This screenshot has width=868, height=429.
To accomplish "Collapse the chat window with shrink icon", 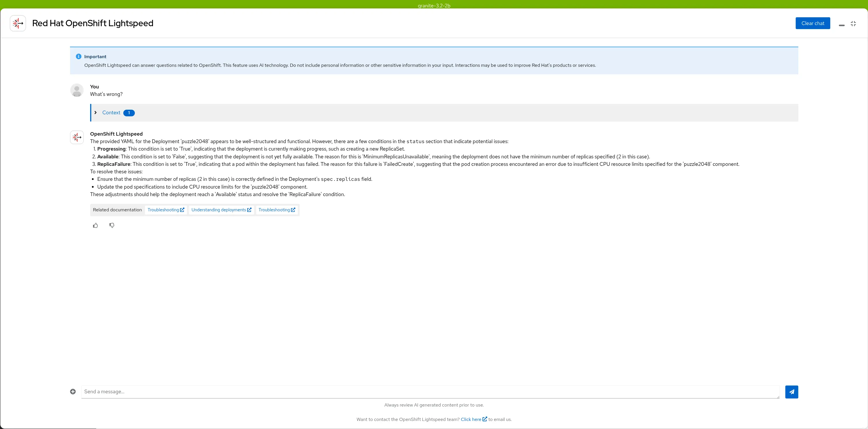I will (853, 24).
